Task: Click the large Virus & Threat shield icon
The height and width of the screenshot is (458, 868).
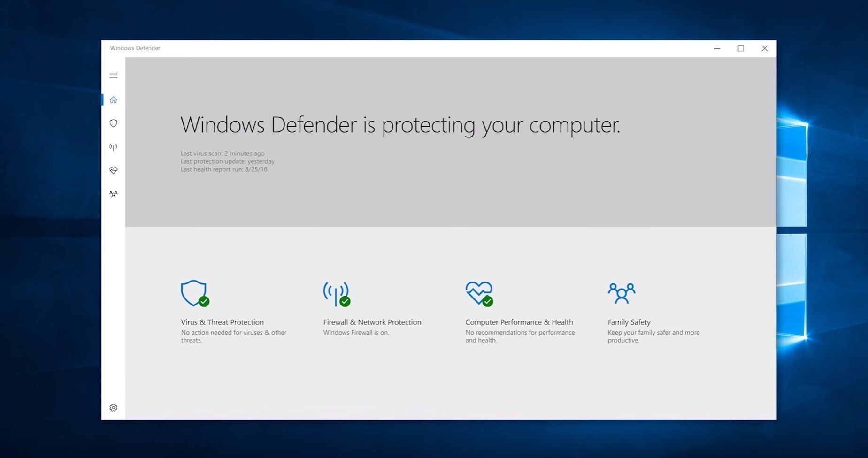Action: click(195, 293)
